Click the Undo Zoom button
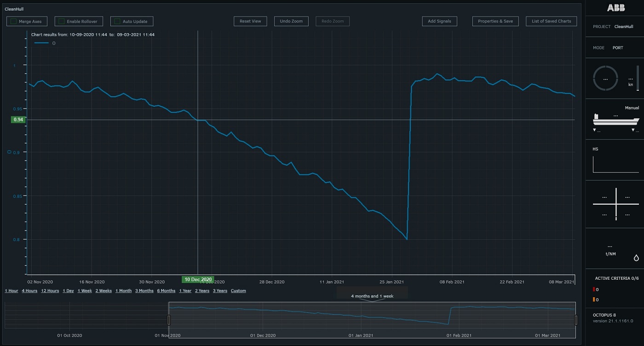Image resolution: width=644 pixels, height=346 pixels. 291,21
